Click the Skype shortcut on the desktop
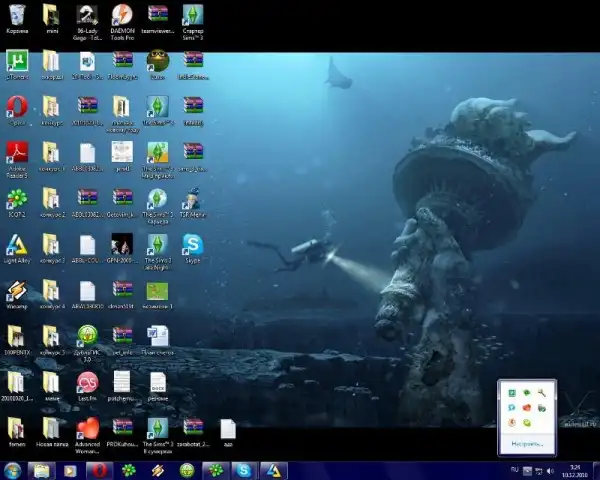 click(192, 245)
